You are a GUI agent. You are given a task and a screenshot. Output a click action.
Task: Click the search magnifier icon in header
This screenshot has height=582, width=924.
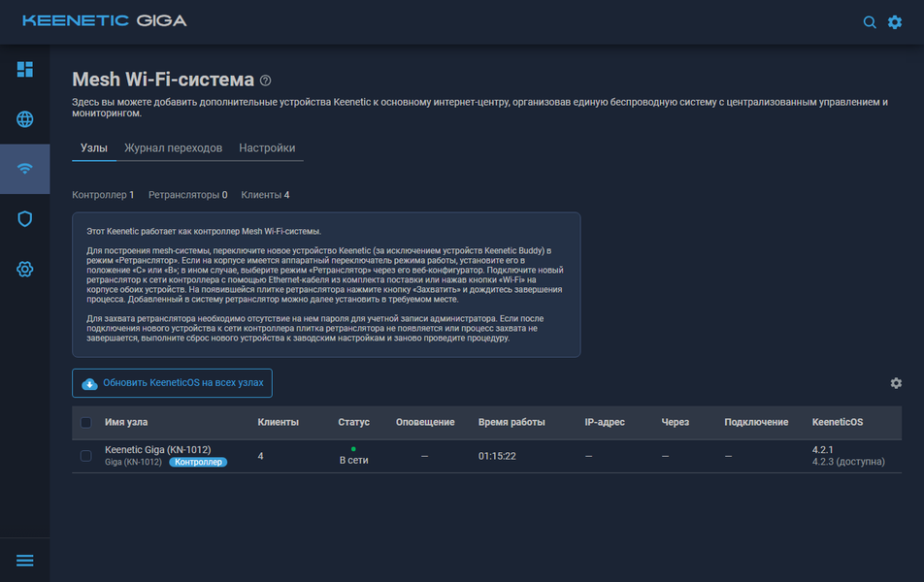(870, 22)
